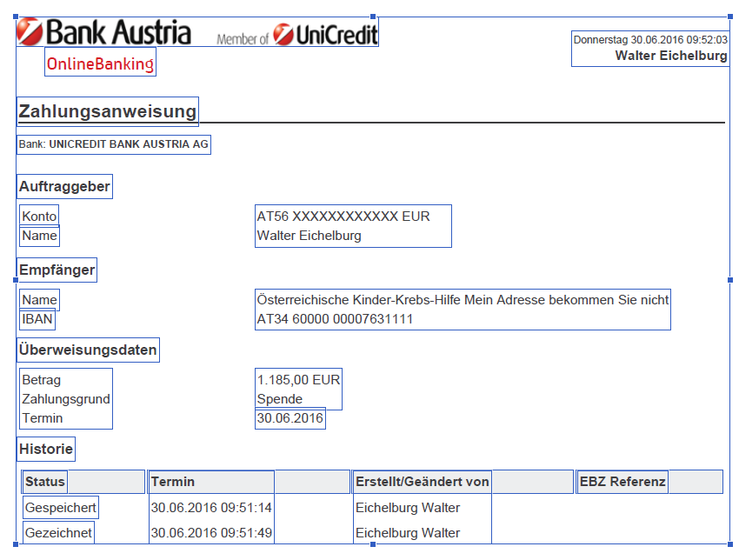Viewport: 739px width, 560px height.
Task: Click timestamp "30.06.2016 09:51:14"
Action: tap(211, 507)
